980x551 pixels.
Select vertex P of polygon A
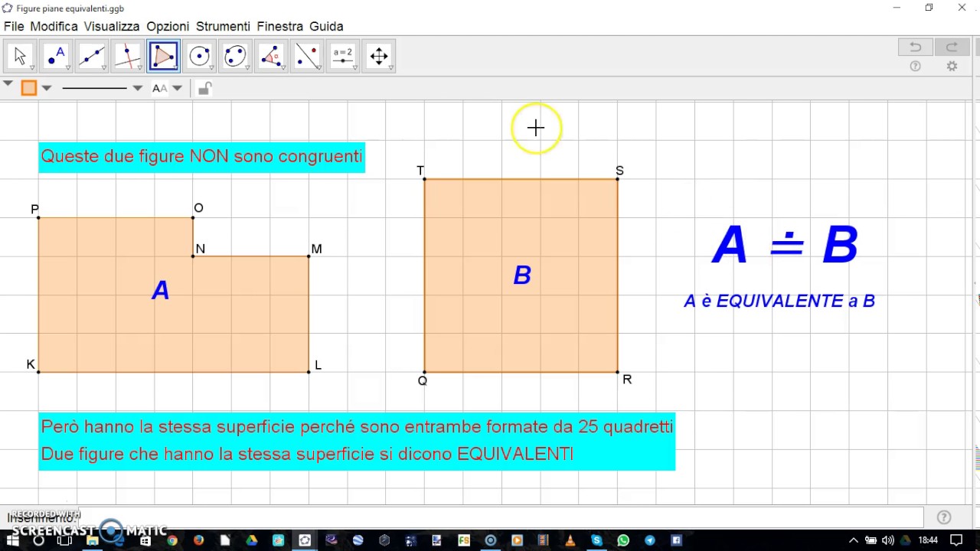tap(38, 218)
